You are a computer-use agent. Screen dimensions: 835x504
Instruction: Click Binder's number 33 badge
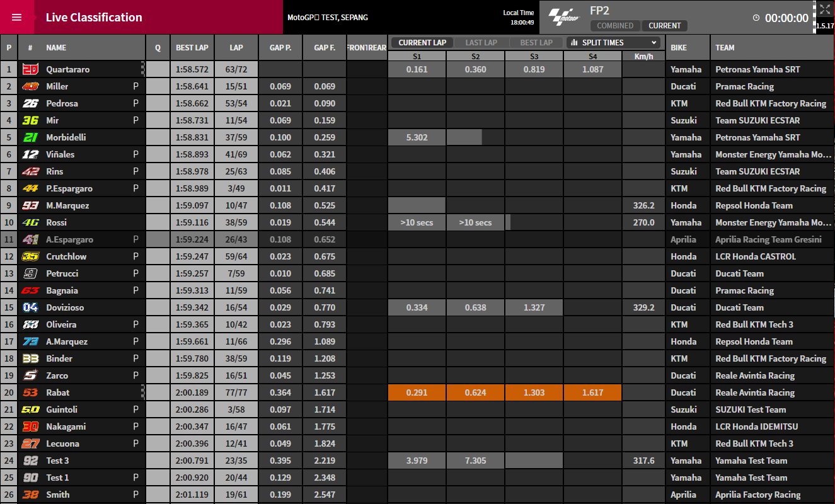click(30, 358)
